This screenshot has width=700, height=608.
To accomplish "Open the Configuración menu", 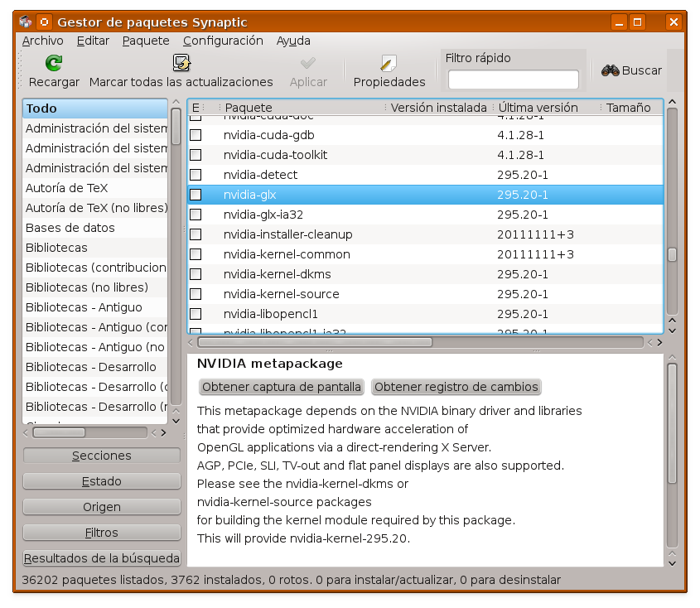I will pos(223,41).
